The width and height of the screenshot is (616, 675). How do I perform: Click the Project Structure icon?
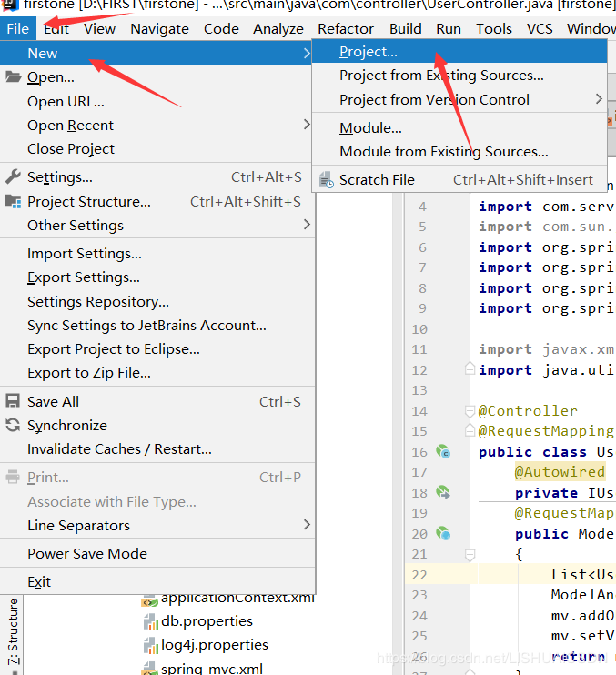click(x=13, y=201)
